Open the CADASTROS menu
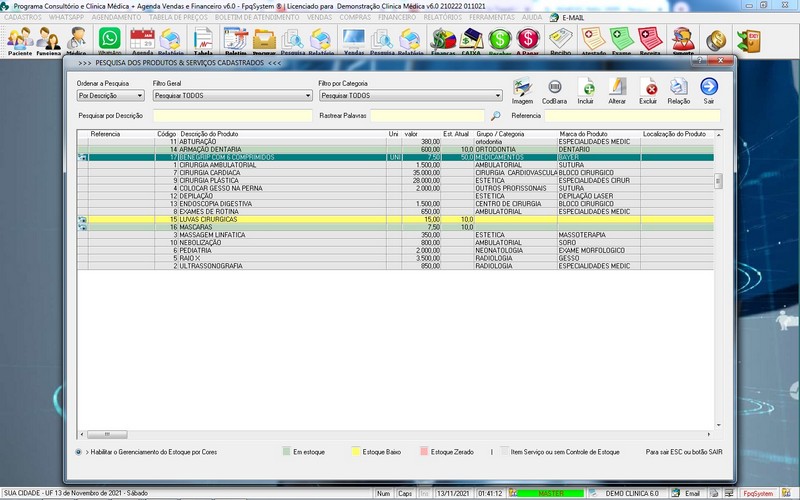This screenshot has width=800, height=500. click(x=22, y=17)
